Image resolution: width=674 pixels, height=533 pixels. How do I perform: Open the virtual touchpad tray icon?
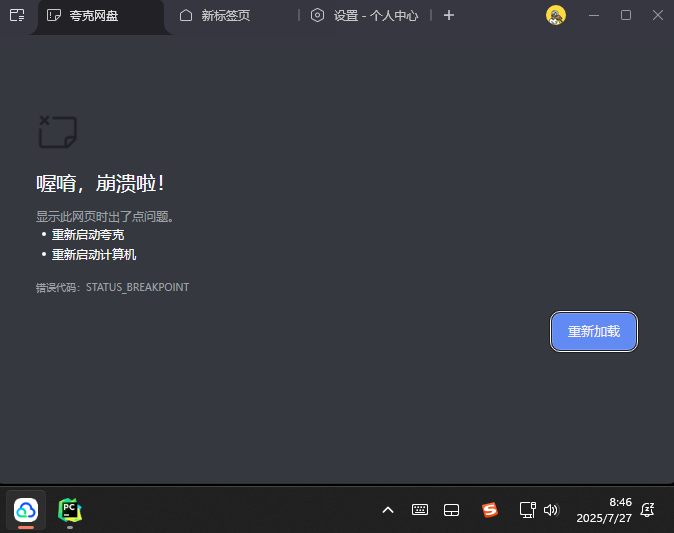pyautogui.click(x=451, y=510)
